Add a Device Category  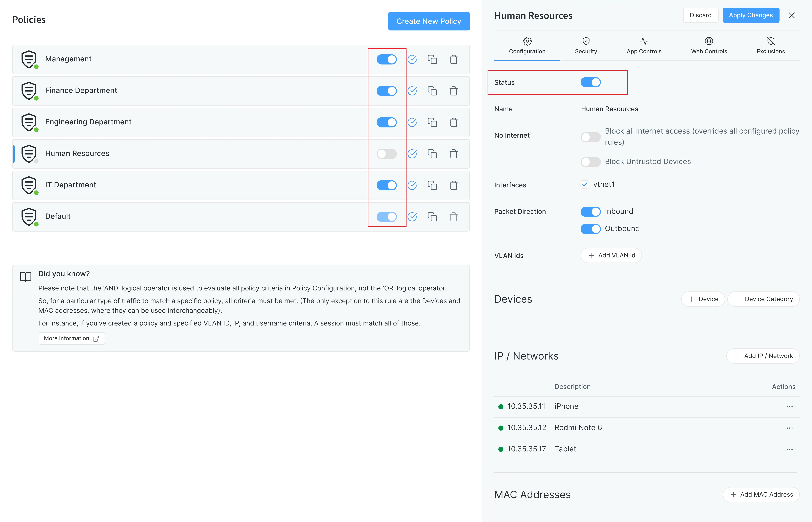(x=763, y=299)
